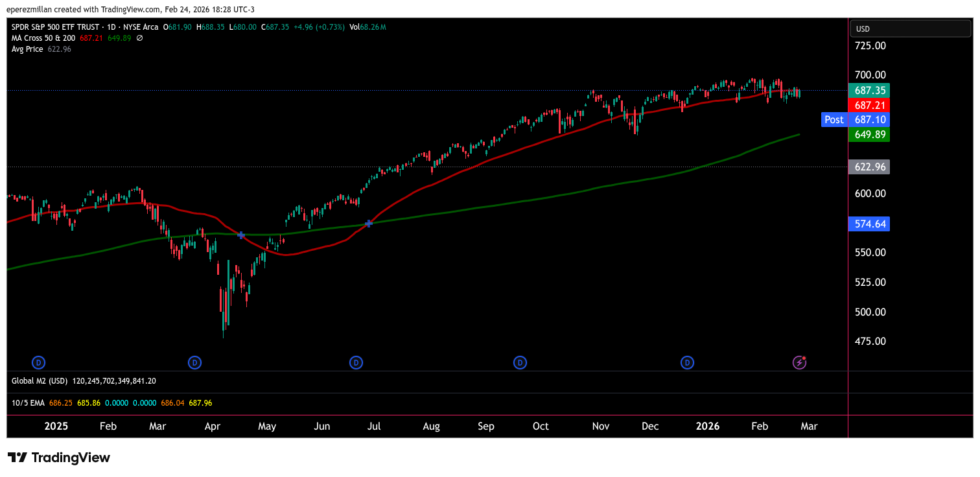Click the blue golden cross marker near July
The width and height of the screenshot is (980, 477).
[x=369, y=224]
